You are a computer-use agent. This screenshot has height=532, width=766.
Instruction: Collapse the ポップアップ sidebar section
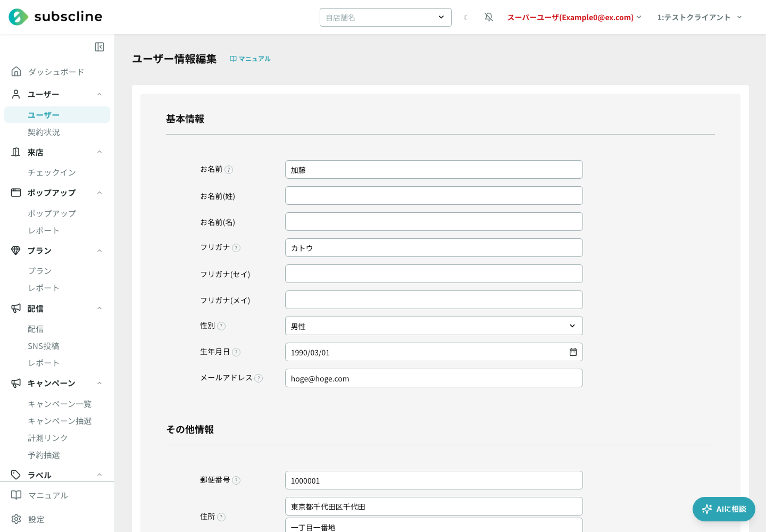[x=99, y=193]
